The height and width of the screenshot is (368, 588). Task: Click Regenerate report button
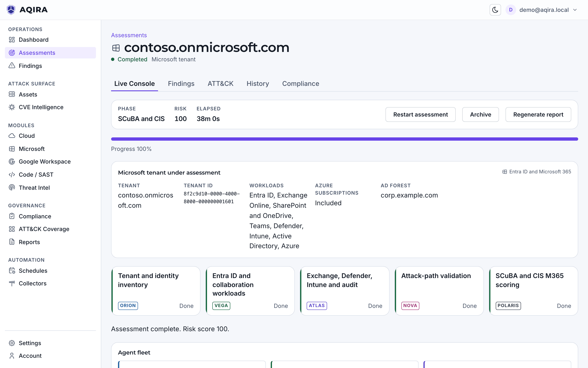(x=538, y=114)
